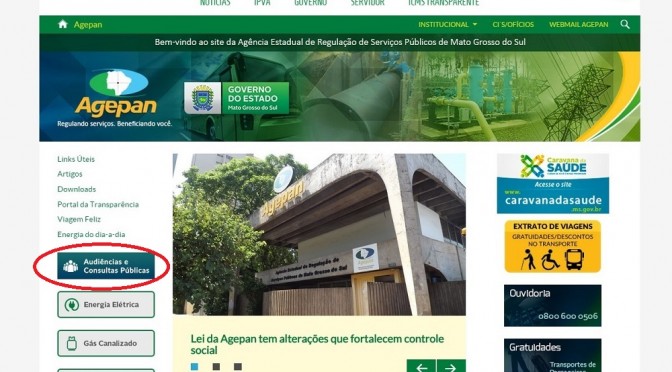Viewport: 672px width, 372px height.
Task: Open Portal da Transparência link
Action: pos(98,204)
